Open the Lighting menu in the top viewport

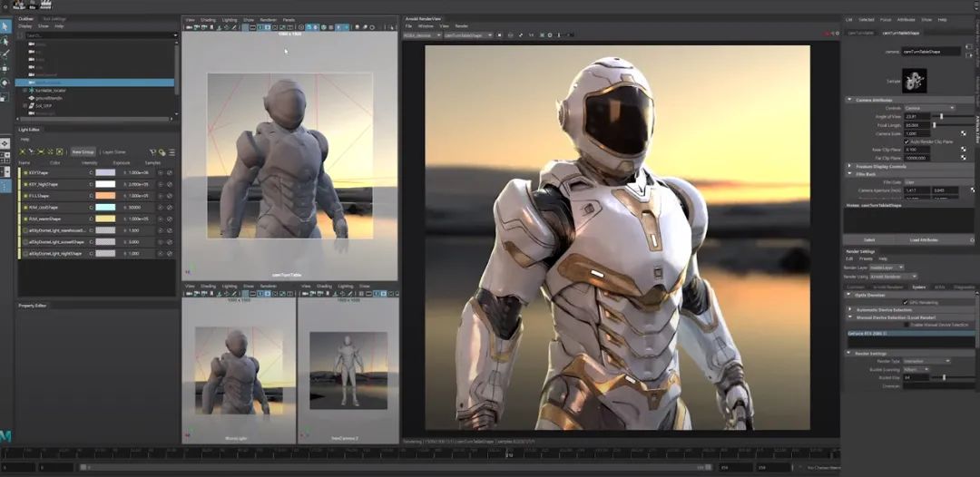point(228,19)
